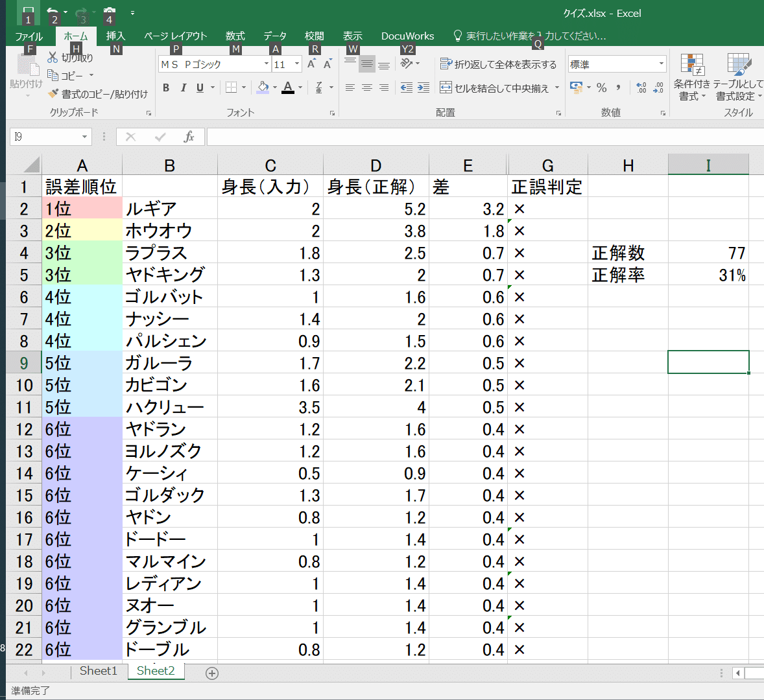Click the Copy (コピー) icon

tap(53, 75)
